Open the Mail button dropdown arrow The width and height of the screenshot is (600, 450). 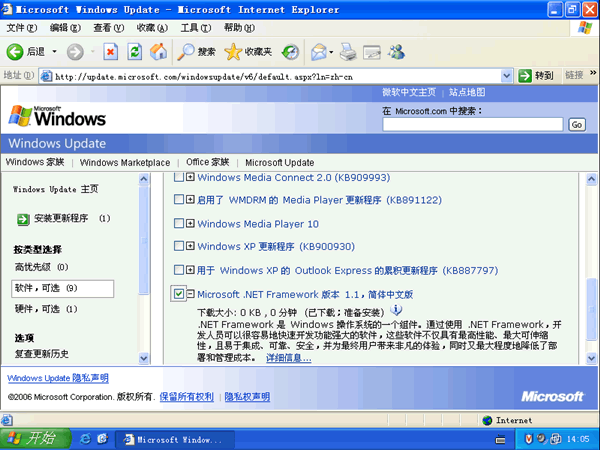pyautogui.click(x=331, y=52)
